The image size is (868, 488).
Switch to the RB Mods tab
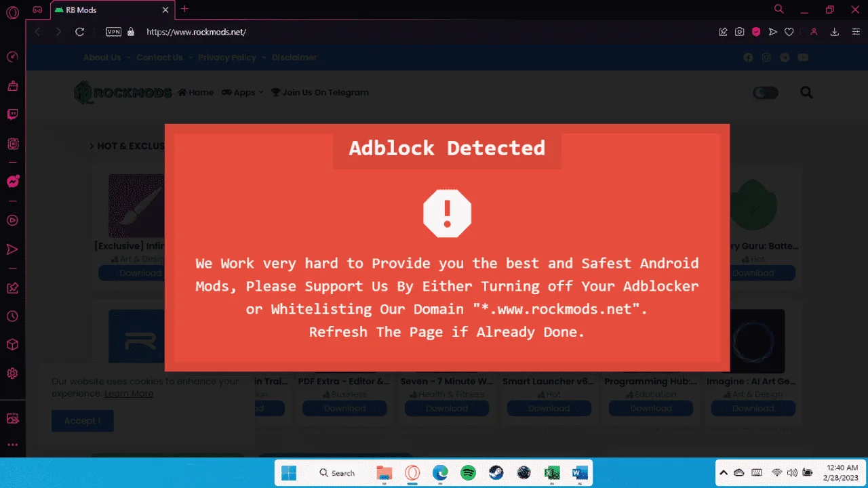click(x=111, y=10)
